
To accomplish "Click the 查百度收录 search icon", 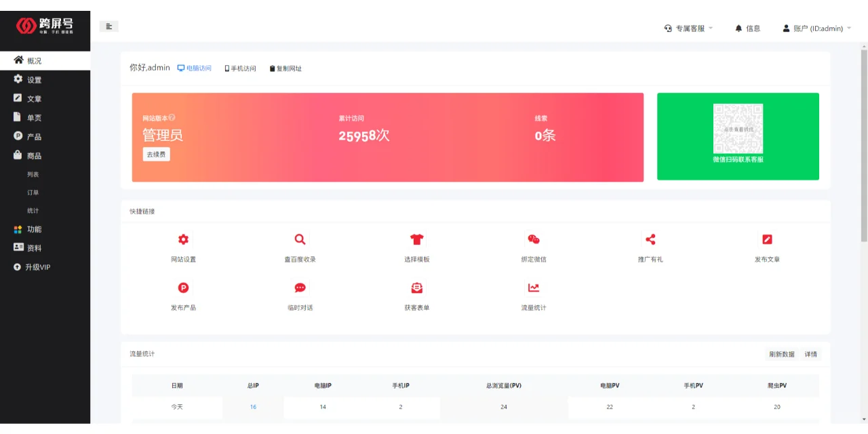I will point(300,239).
